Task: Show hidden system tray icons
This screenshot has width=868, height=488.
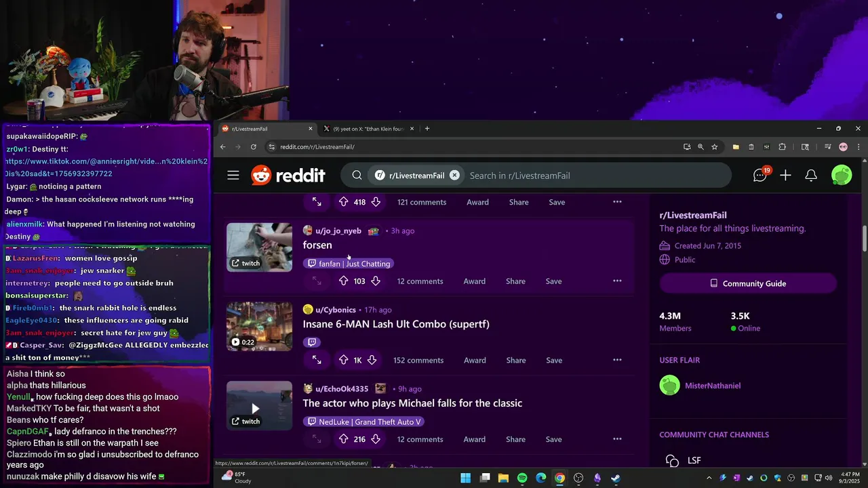Action: click(x=709, y=478)
